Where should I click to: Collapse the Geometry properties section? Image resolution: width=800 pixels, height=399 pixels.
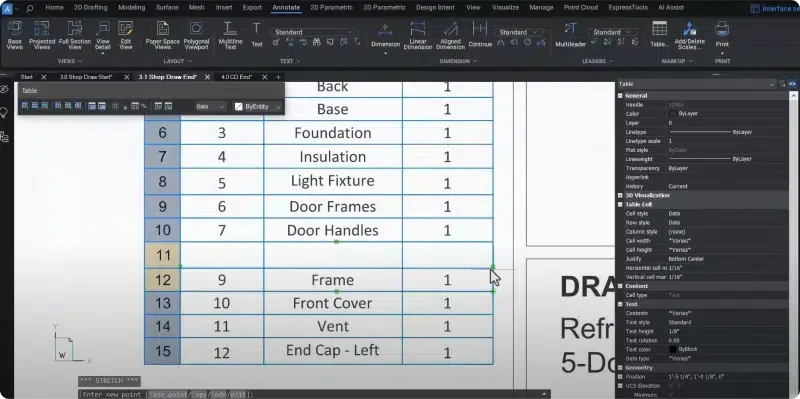pyautogui.click(x=620, y=368)
